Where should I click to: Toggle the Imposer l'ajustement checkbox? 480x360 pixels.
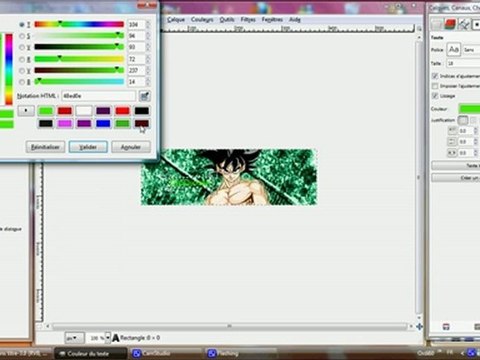(x=435, y=86)
